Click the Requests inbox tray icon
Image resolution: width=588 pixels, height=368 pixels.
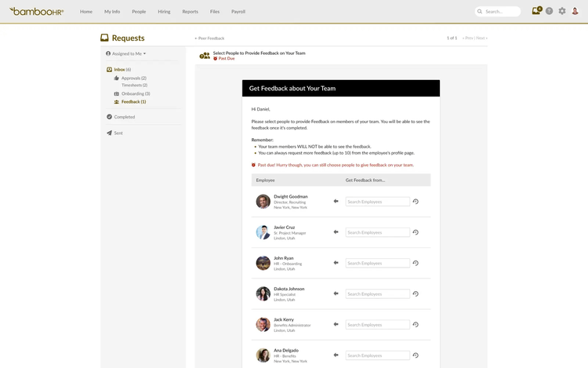point(104,38)
